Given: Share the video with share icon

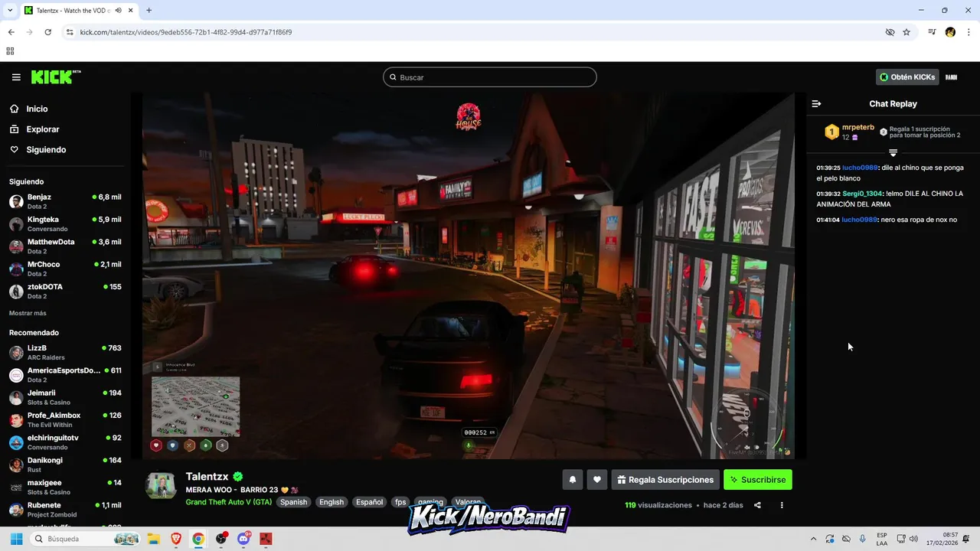Looking at the screenshot, I should click(757, 505).
